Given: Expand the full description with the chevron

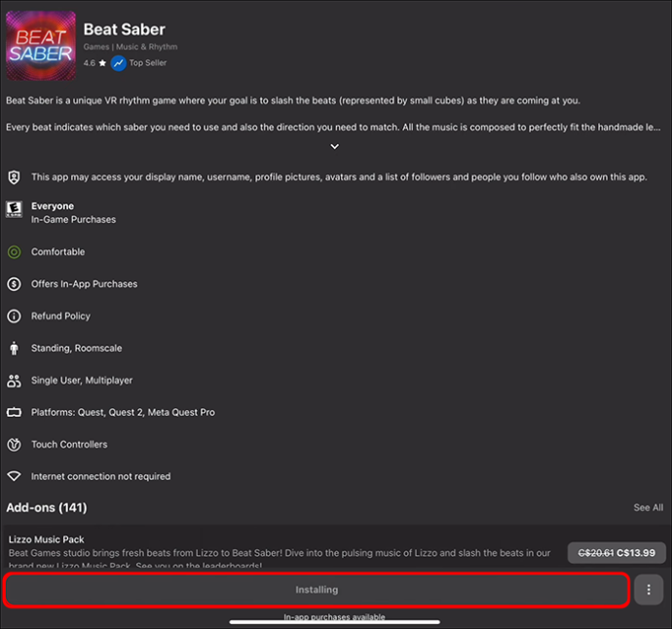Looking at the screenshot, I should tap(335, 146).
